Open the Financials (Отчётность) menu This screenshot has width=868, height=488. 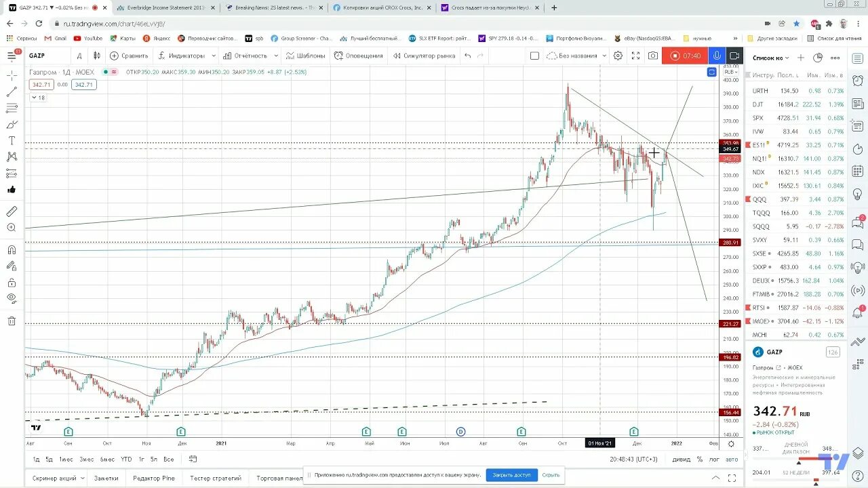(x=245, y=56)
